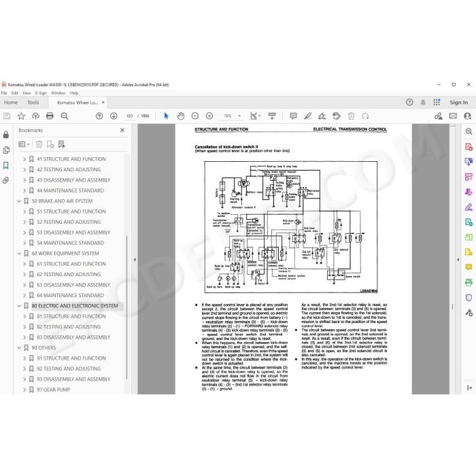The height and width of the screenshot is (476, 476).
Task: Open the Page Thumbnails panel
Action: 6,150
